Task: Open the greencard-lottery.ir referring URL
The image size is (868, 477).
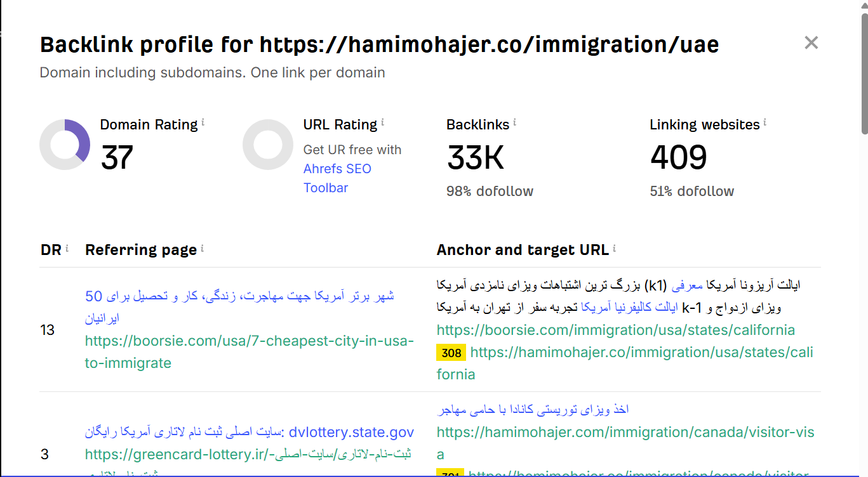Action: (x=248, y=454)
